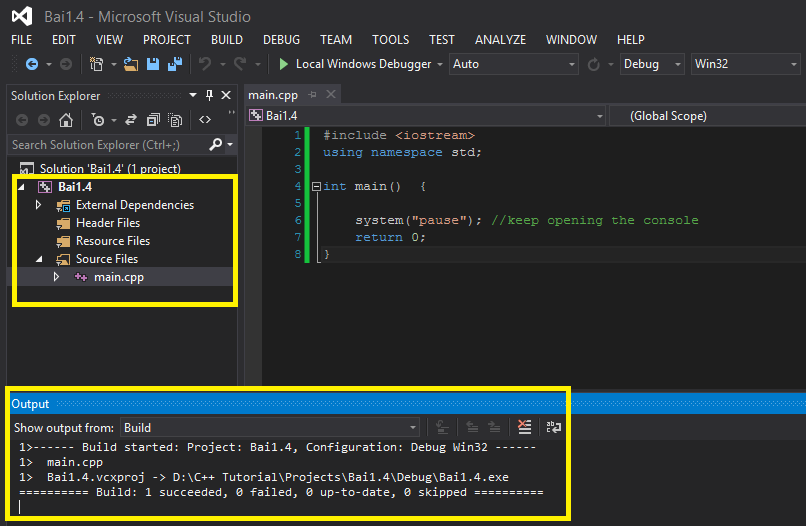The image size is (806, 526).
Task: Open the EDIT menu
Action: point(64,40)
